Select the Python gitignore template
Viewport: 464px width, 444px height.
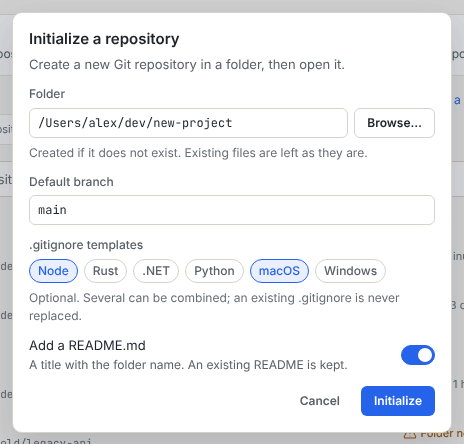coord(214,271)
